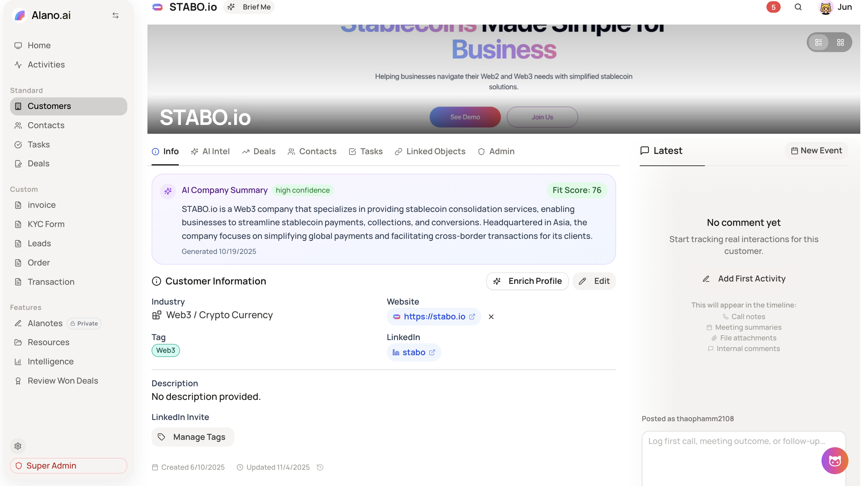Image resolution: width=868 pixels, height=486 pixels.
Task: Switch to the customer Contacts tab
Action: (312, 151)
